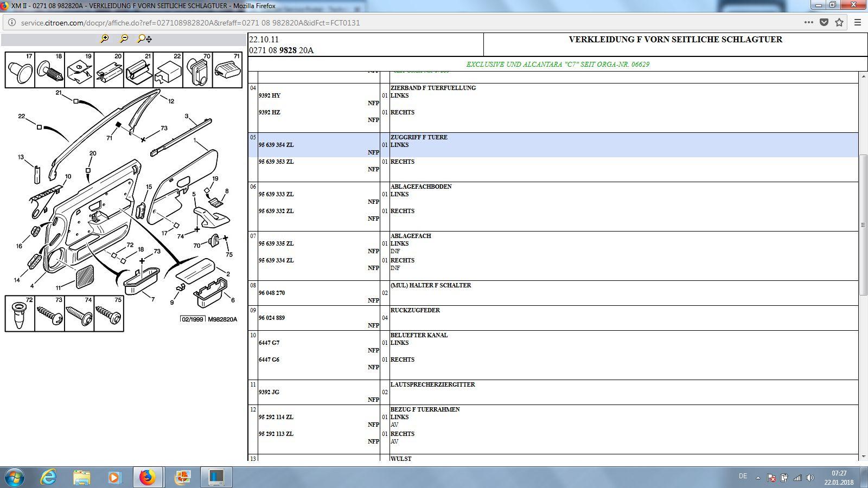This screenshot has height=488, width=868.
Task: Select part thumbnail 18 screw clip
Action: tap(50, 70)
